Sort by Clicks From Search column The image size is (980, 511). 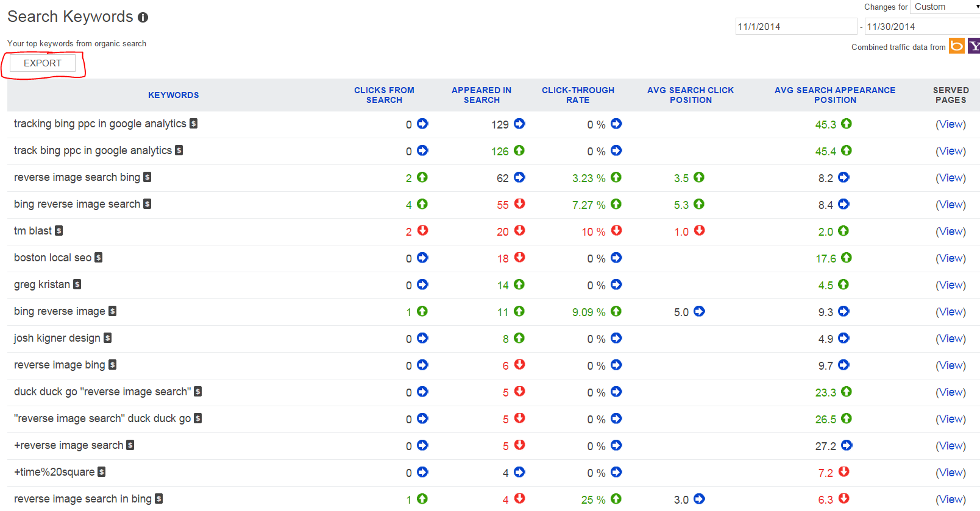click(384, 95)
